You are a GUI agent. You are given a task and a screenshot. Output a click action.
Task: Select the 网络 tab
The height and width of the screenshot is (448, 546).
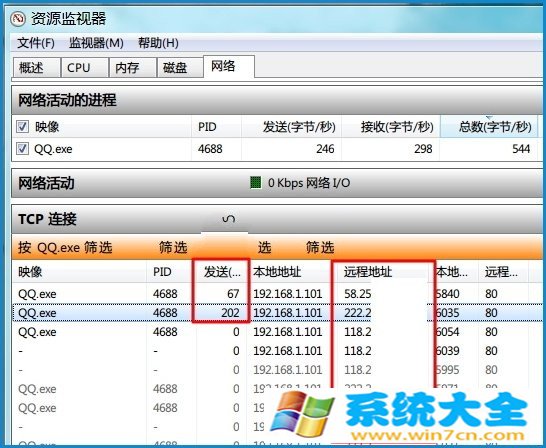229,66
